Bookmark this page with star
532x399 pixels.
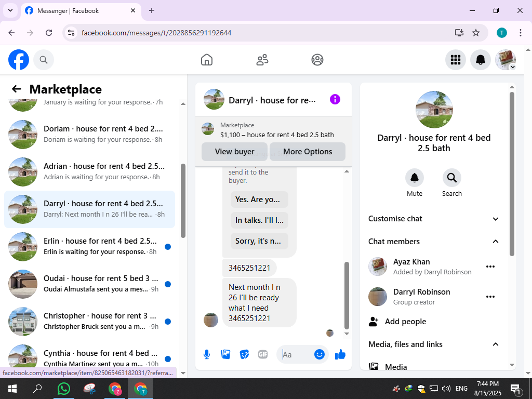pyautogui.click(x=476, y=33)
